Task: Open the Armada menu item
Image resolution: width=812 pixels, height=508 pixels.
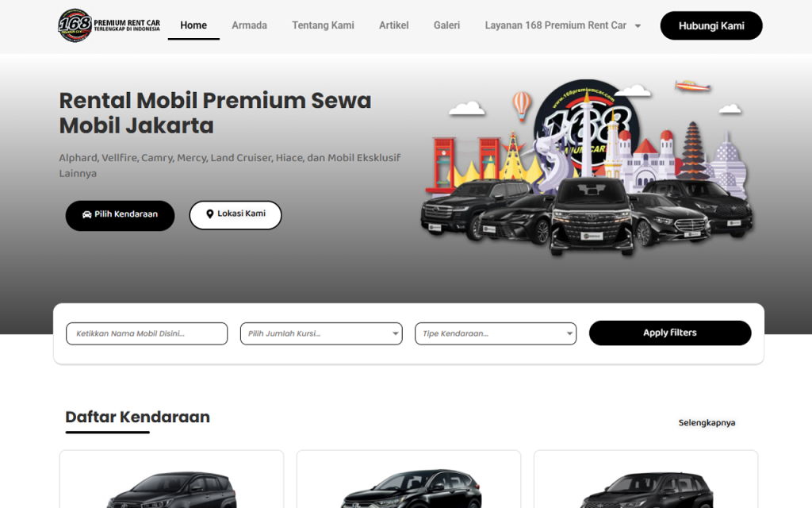Action: pyautogui.click(x=249, y=25)
